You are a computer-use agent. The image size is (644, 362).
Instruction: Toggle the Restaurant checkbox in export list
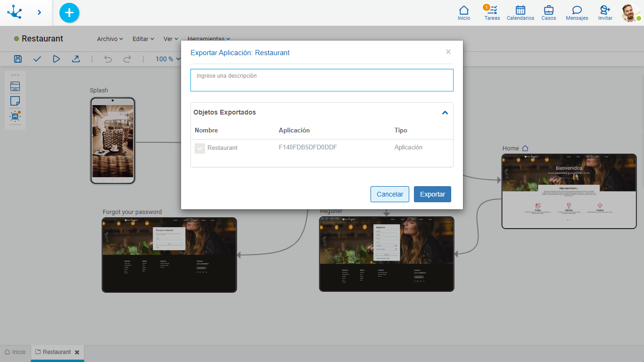[200, 148]
